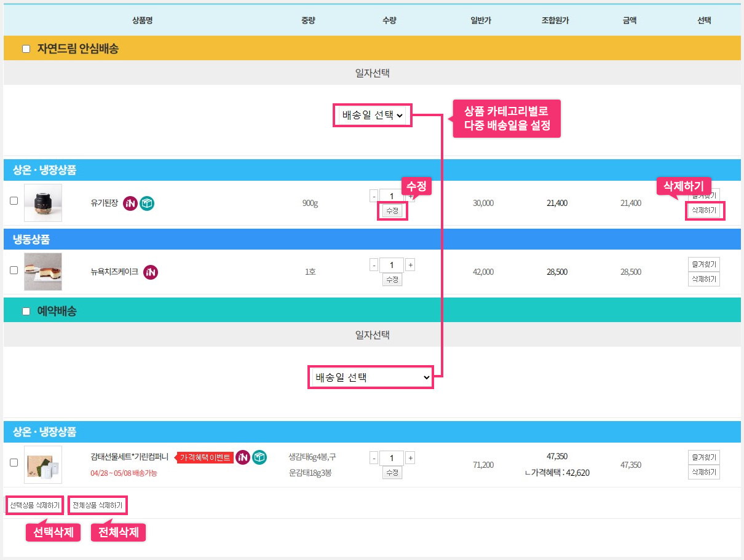744x560 pixels.
Task: Check the 자연드림 안심배송 group checkbox
Action: coord(26,49)
